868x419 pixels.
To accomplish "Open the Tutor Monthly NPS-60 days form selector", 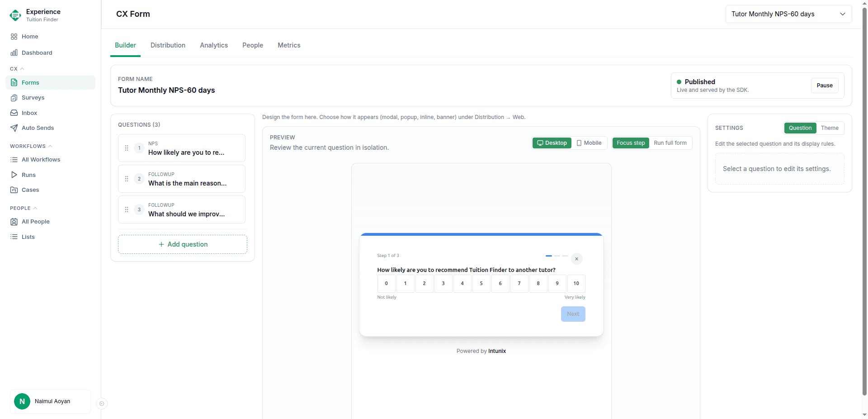I will click(788, 14).
